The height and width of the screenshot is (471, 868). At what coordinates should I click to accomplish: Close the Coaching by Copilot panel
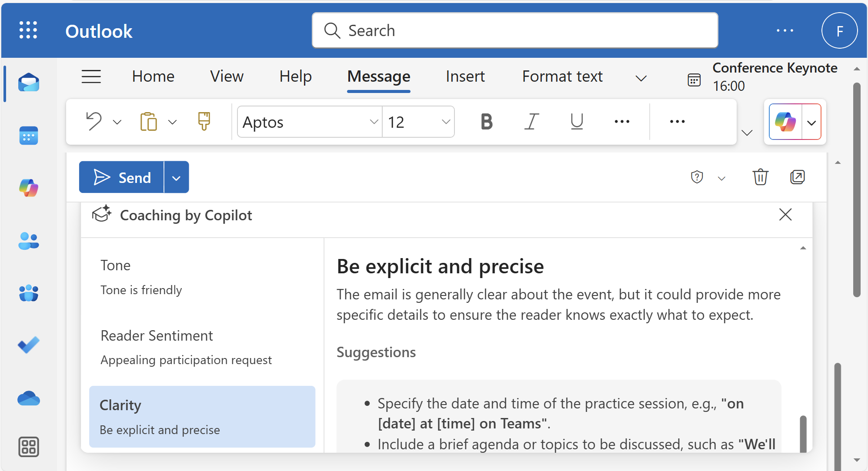785,215
